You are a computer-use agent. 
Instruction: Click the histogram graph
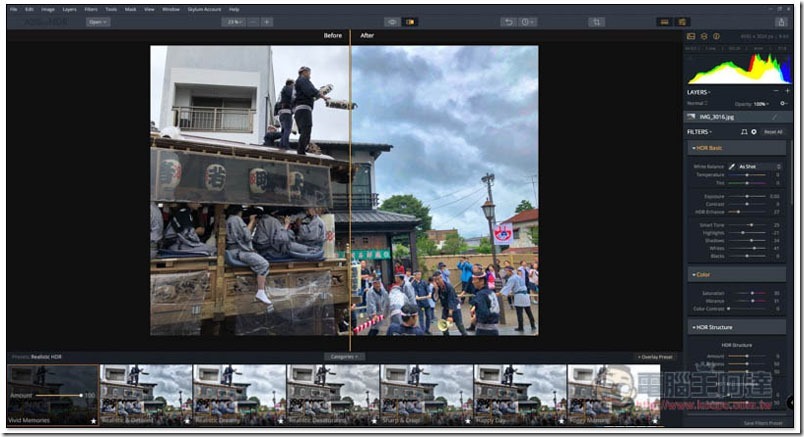[x=739, y=68]
